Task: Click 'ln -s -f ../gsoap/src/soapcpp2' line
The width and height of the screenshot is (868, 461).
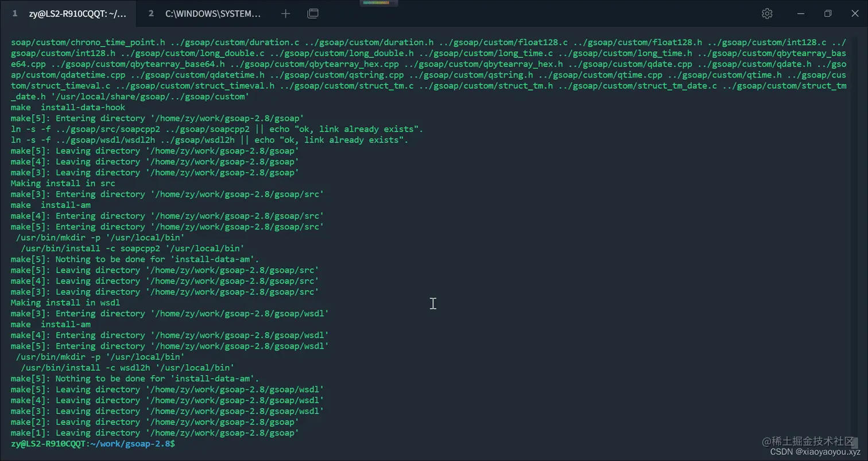Action: coord(217,129)
